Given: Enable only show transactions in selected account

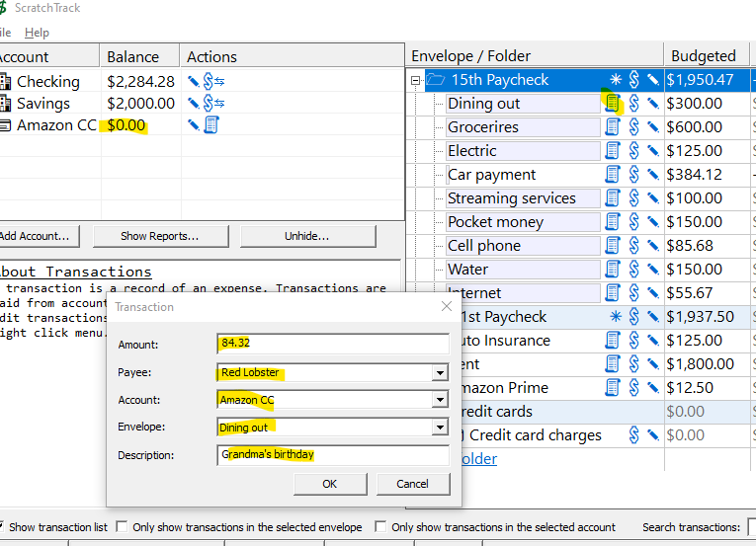Looking at the screenshot, I should [x=380, y=526].
